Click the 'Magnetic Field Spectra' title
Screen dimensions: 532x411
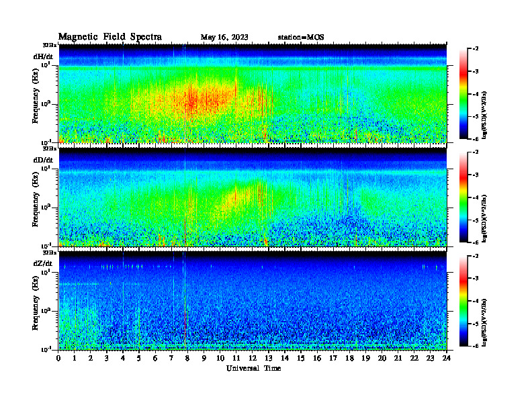click(110, 37)
